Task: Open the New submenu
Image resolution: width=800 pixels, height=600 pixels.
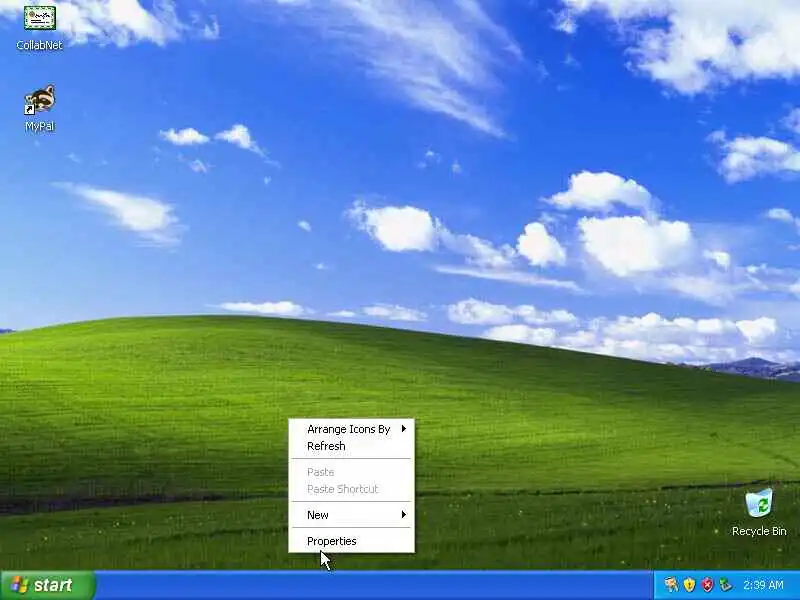Action: point(352,515)
